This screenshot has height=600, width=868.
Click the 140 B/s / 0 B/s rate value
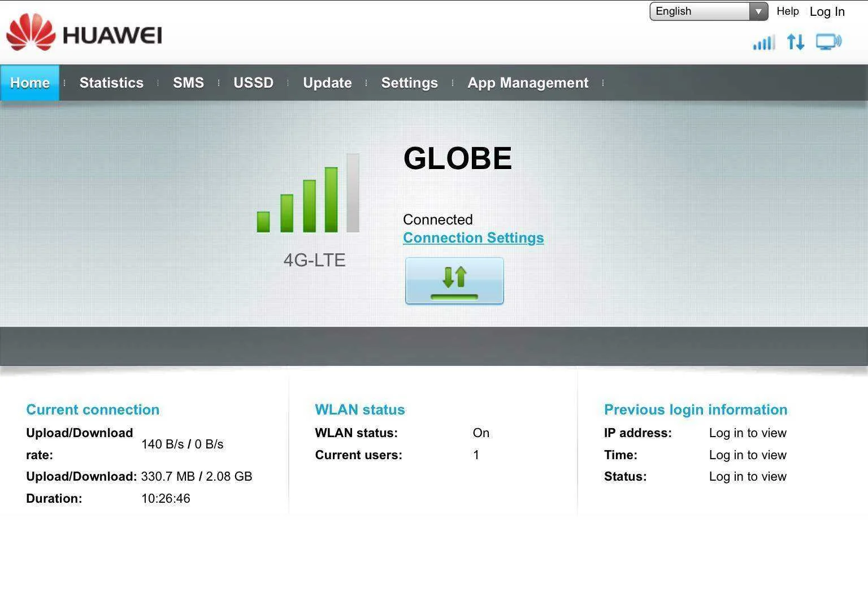coord(182,444)
